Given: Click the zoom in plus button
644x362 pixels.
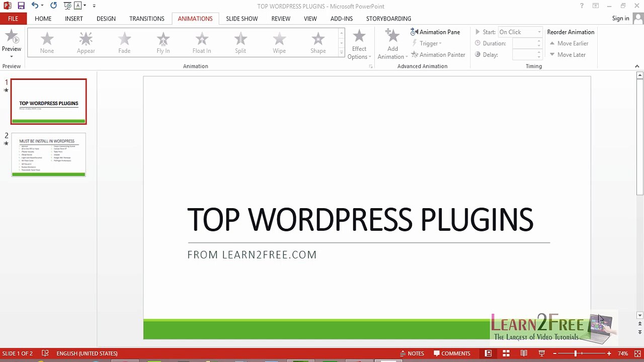Looking at the screenshot, I should pos(609,353).
